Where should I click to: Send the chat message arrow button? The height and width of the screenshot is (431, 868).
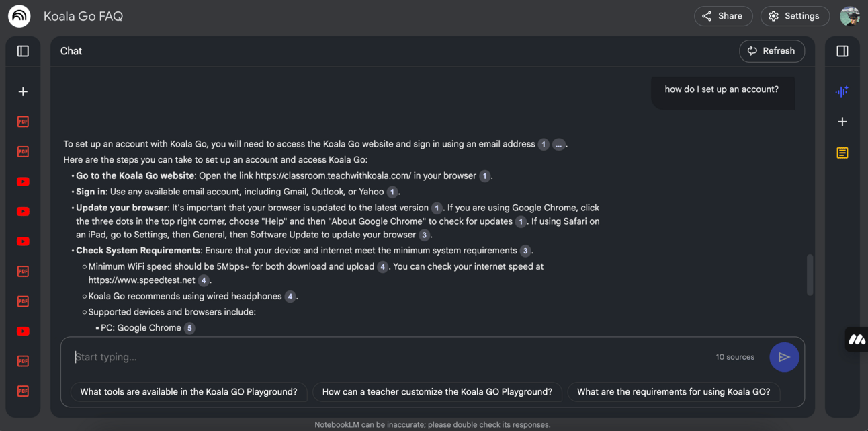pos(784,357)
